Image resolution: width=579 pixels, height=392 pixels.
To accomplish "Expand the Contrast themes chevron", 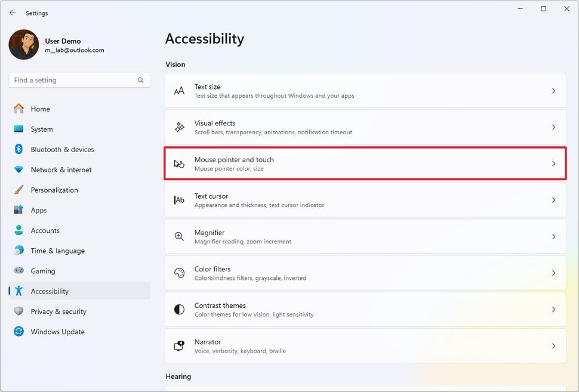I will [553, 309].
